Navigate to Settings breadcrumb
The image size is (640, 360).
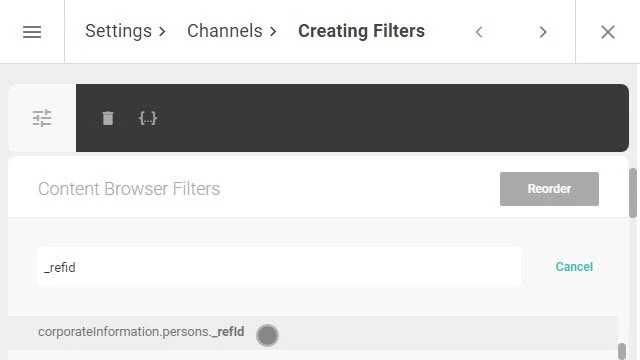pos(118,31)
